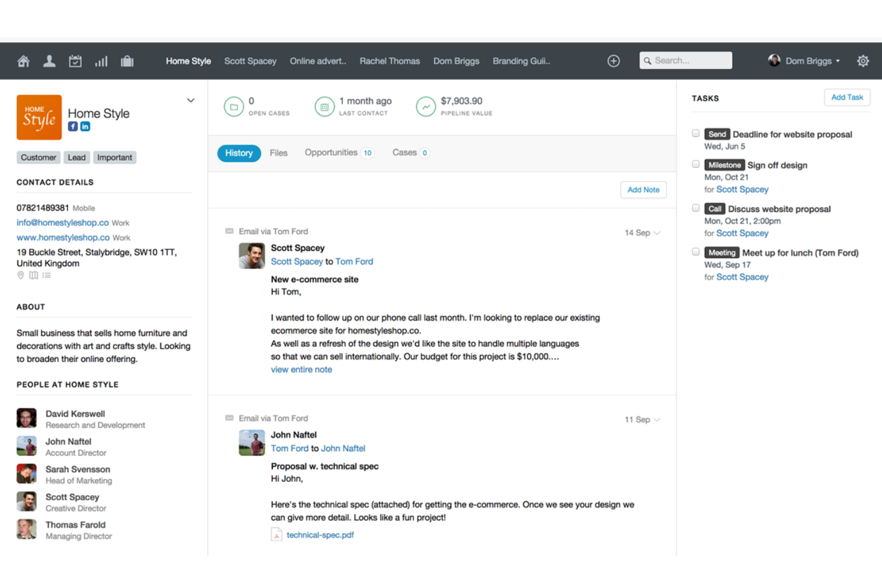Complete the Meet up for lunch task
Viewport: 882px width, 588px height.
(695, 251)
